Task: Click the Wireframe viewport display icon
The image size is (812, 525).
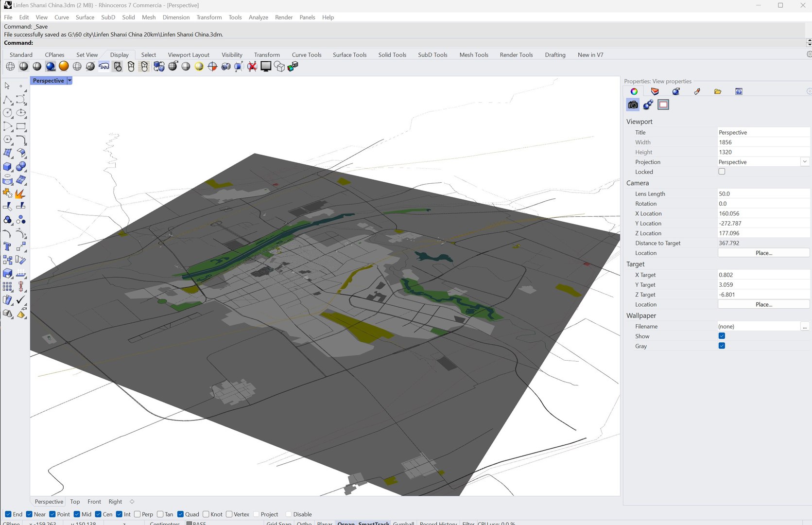Action: point(10,67)
